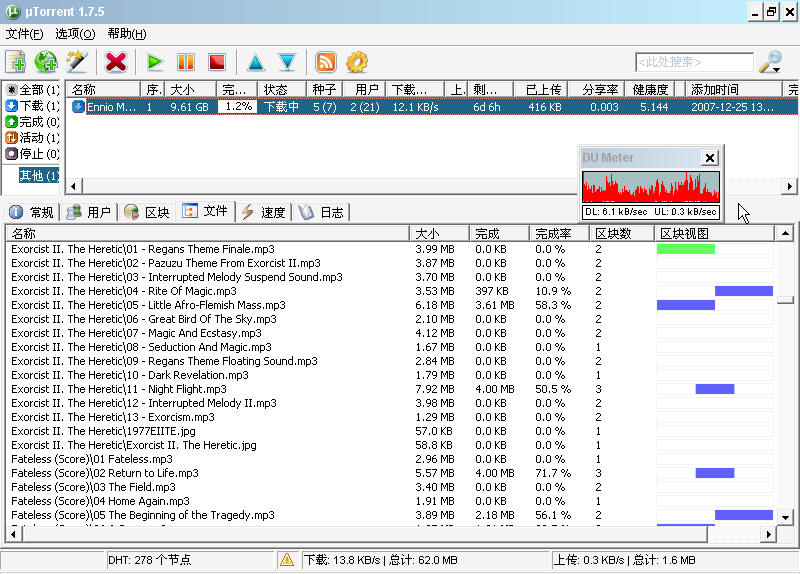Screen dimensions: 800x574
Task: Click the search magnifier dropdown icon
Action: coord(770,62)
